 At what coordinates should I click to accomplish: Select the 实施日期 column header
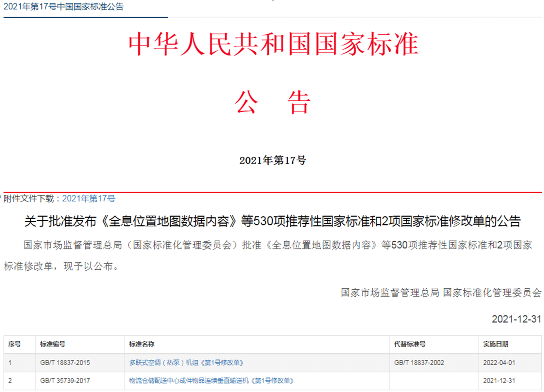pos(495,344)
